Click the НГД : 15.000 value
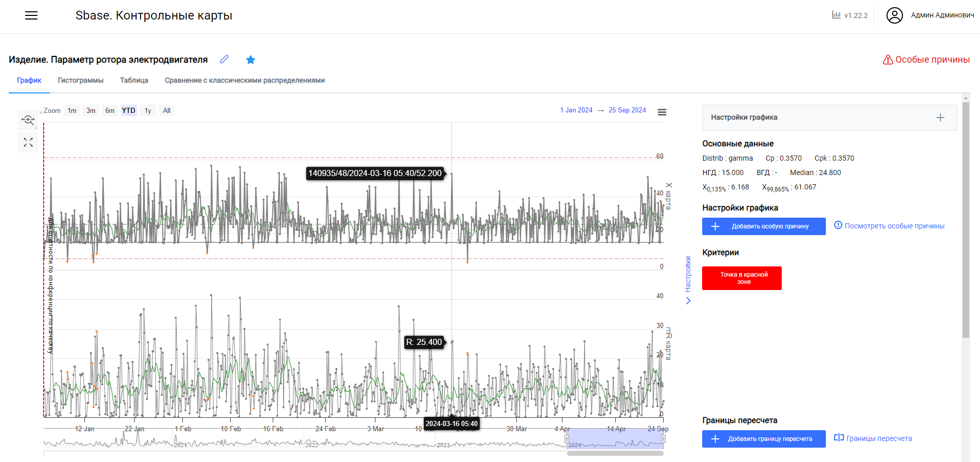The height and width of the screenshot is (462, 980). [723, 172]
